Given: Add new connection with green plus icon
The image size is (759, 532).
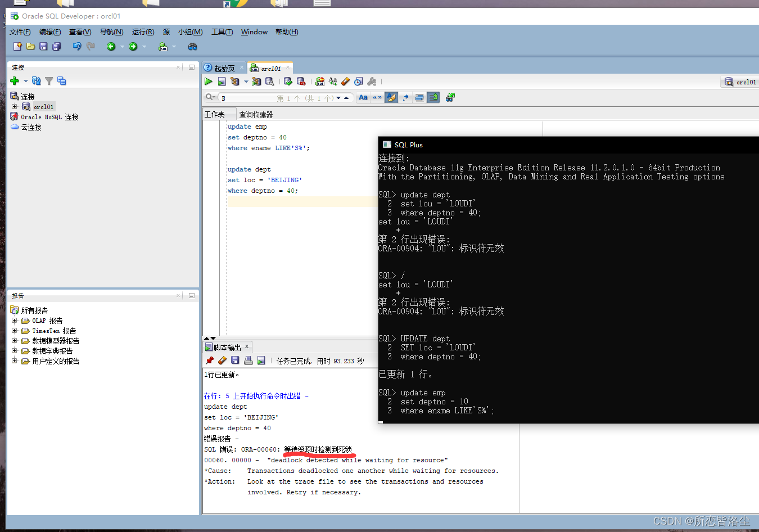Looking at the screenshot, I should 15,81.
